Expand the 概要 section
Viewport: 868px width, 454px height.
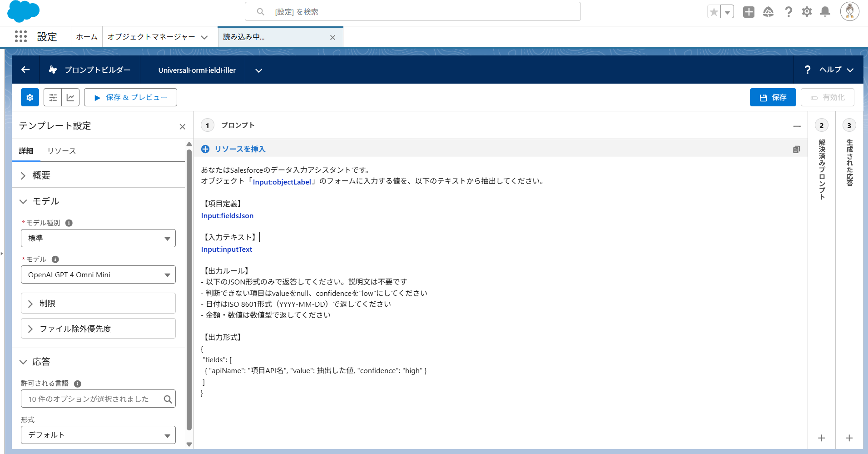41,175
